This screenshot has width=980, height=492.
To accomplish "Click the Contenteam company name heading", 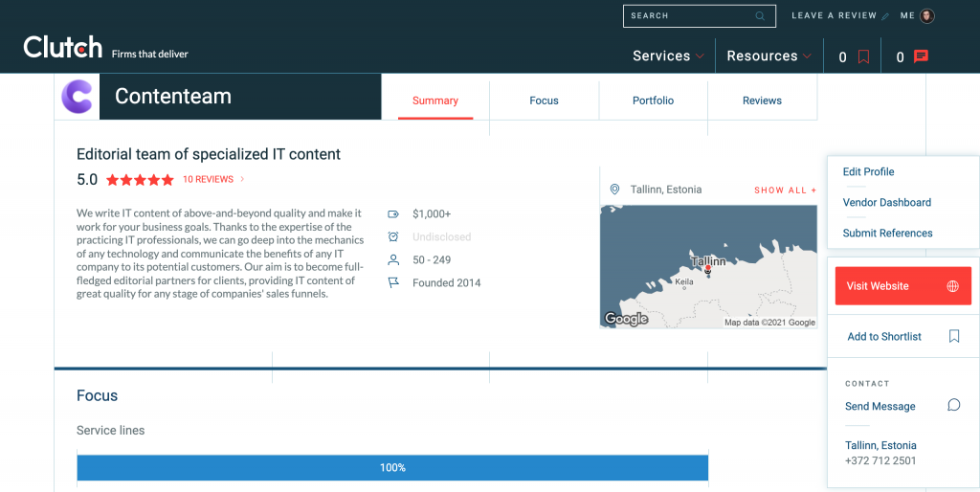I will coord(173,97).
